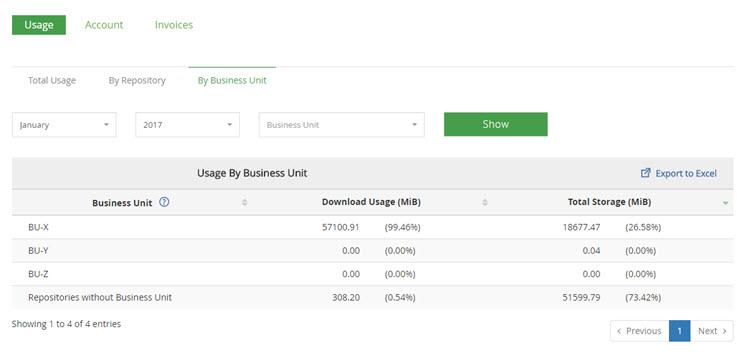Go to the Previous page
The image size is (750, 360).
(x=640, y=331)
